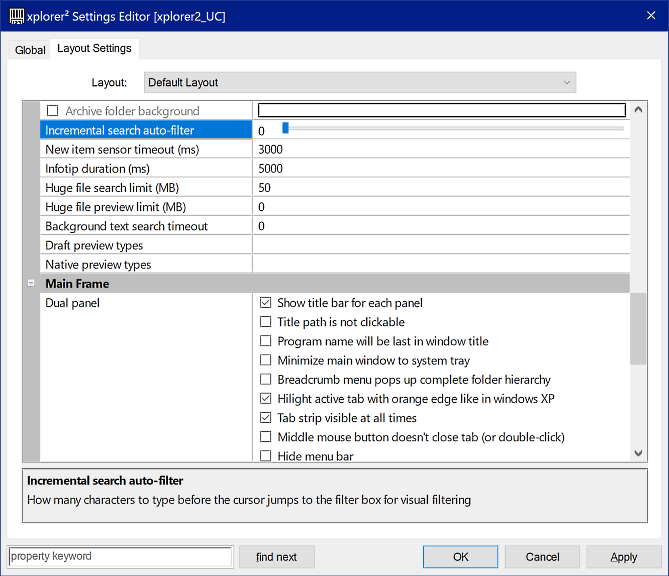Select Native preview types property

pyautogui.click(x=146, y=265)
